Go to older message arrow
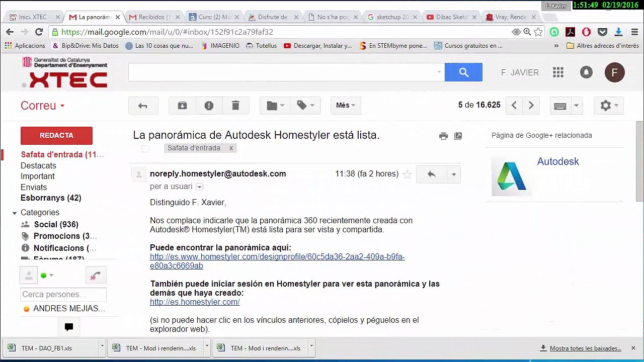The height and width of the screenshot is (362, 644). pyautogui.click(x=531, y=105)
